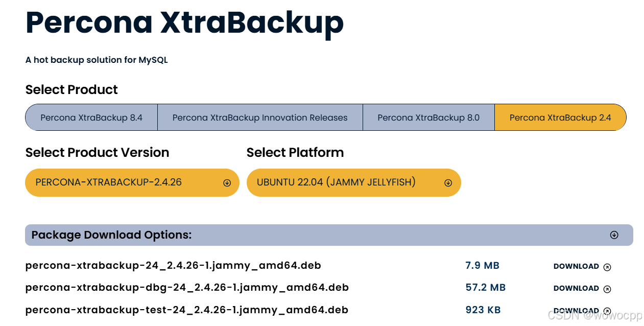Viewport: 644px width, 326px height.
Task: Download the percona-xtrabackup-test-24 package
Action: 582,311
